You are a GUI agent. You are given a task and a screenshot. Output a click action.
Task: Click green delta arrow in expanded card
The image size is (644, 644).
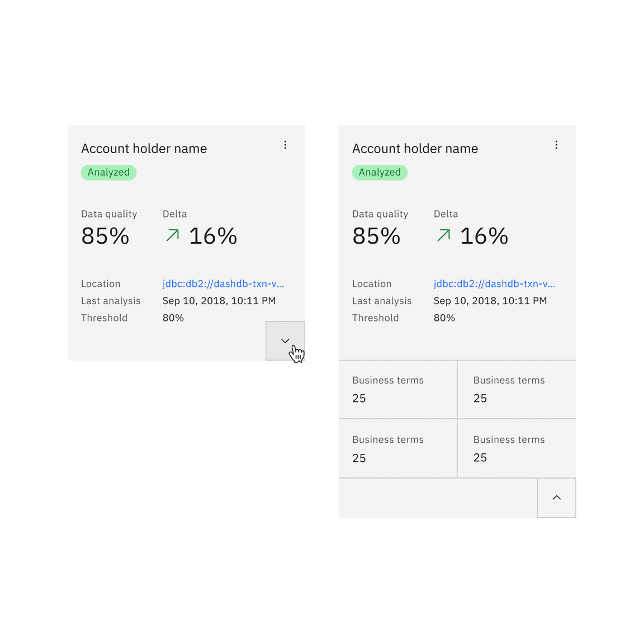click(444, 235)
